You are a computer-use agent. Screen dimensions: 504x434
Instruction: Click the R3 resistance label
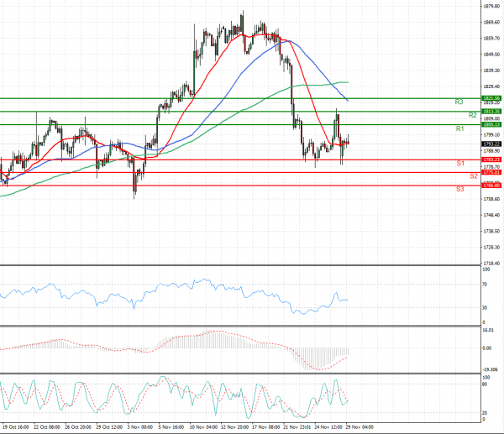coord(459,102)
